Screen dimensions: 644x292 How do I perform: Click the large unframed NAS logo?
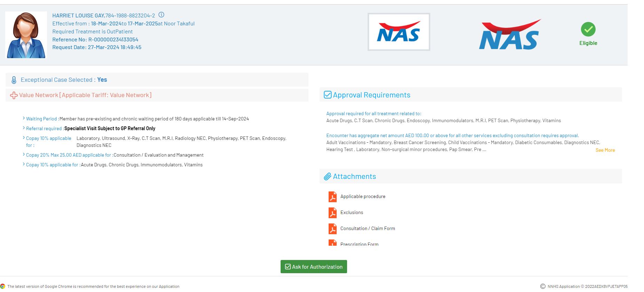tap(510, 34)
